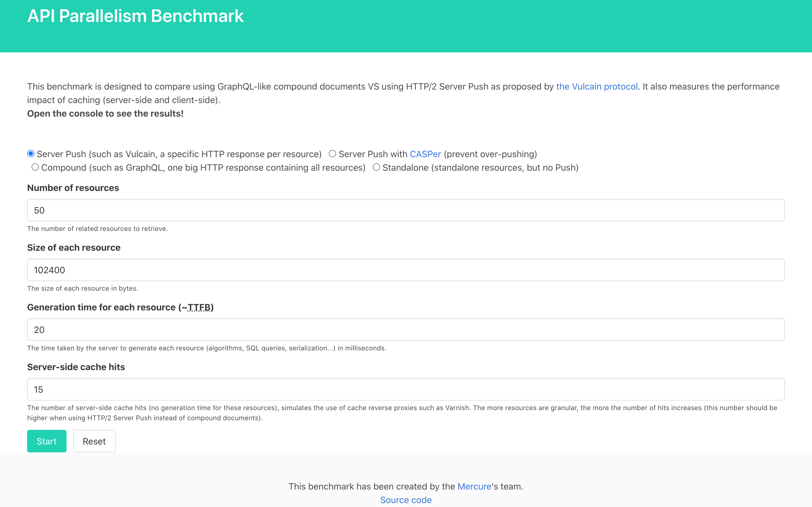Open the CASPer link
This screenshot has width=812, height=507.
(425, 154)
